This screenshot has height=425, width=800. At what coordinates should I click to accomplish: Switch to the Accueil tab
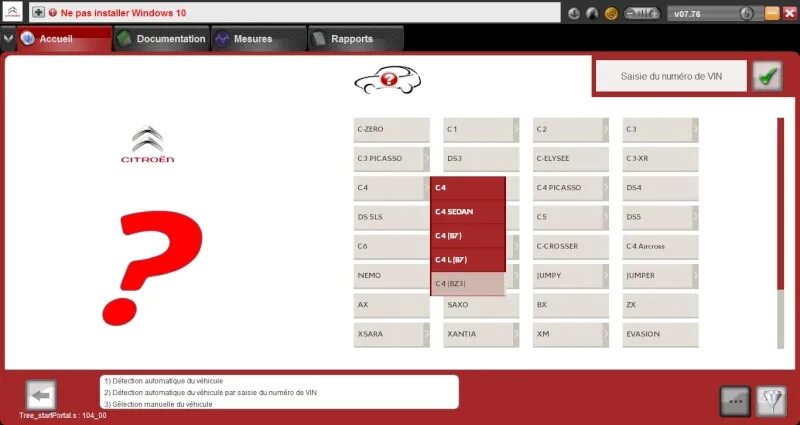click(64, 39)
